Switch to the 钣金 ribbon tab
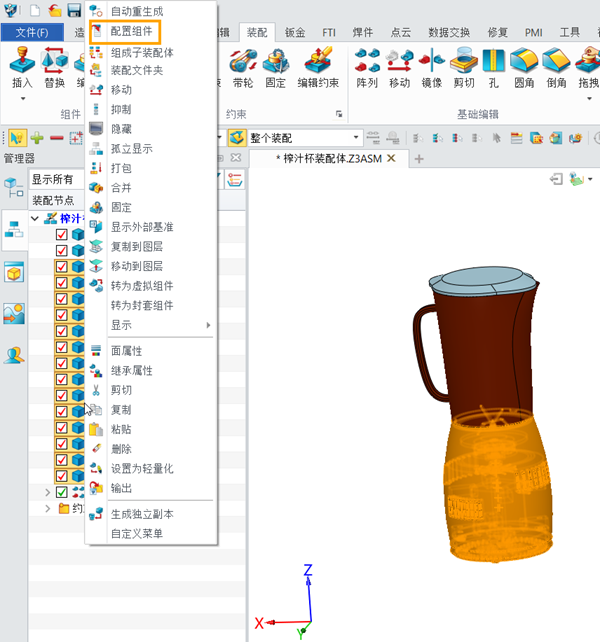 [x=294, y=32]
